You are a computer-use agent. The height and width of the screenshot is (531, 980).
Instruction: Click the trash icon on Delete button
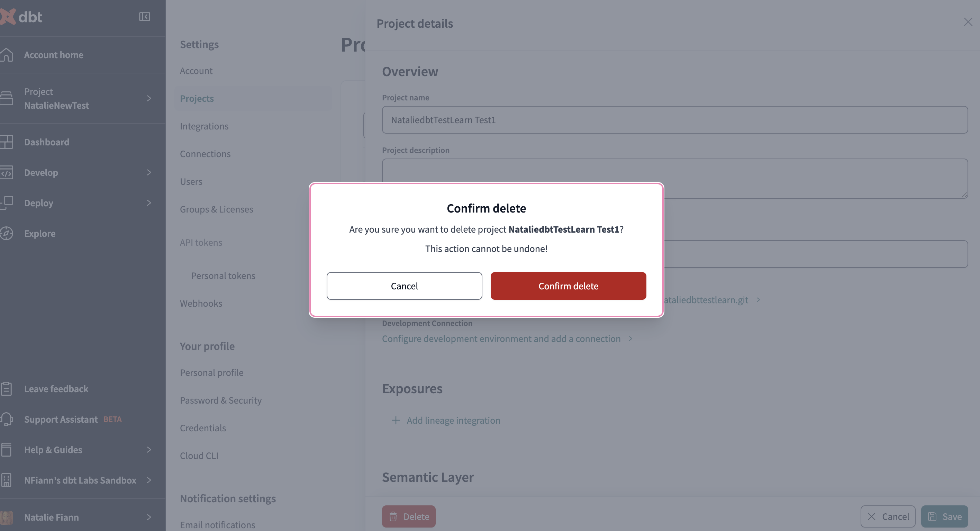click(393, 516)
